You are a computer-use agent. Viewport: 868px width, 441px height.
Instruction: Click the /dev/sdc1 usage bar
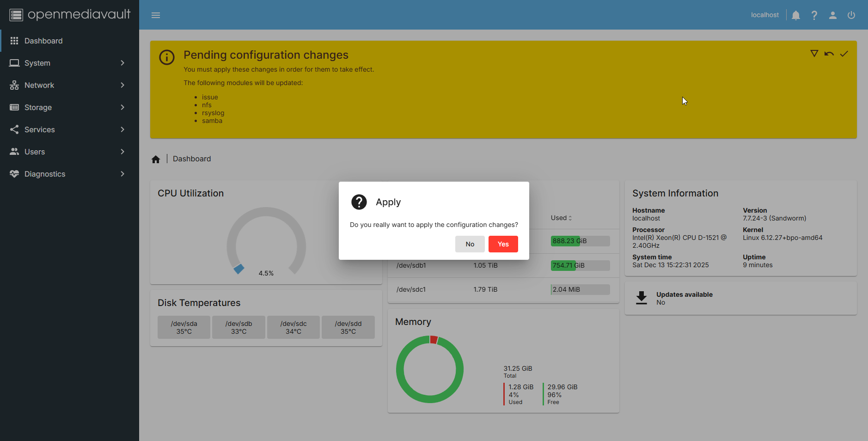[580, 289]
